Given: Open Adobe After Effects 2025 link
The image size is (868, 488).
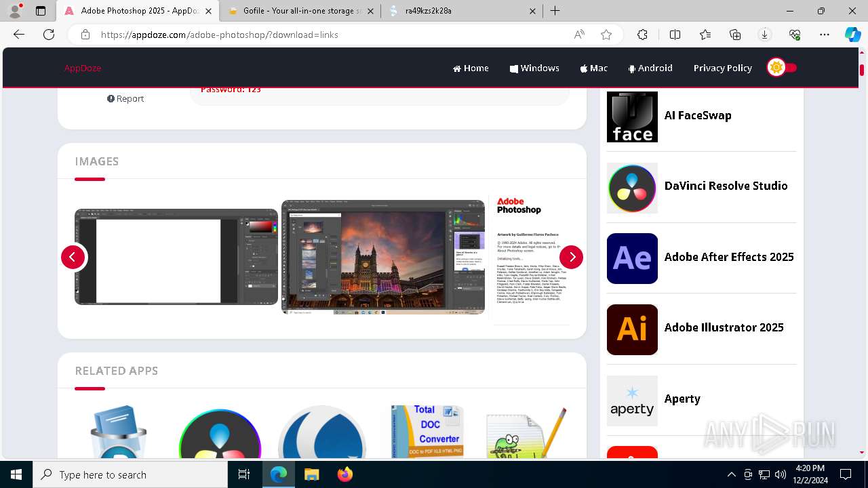Looking at the screenshot, I should click(x=729, y=257).
